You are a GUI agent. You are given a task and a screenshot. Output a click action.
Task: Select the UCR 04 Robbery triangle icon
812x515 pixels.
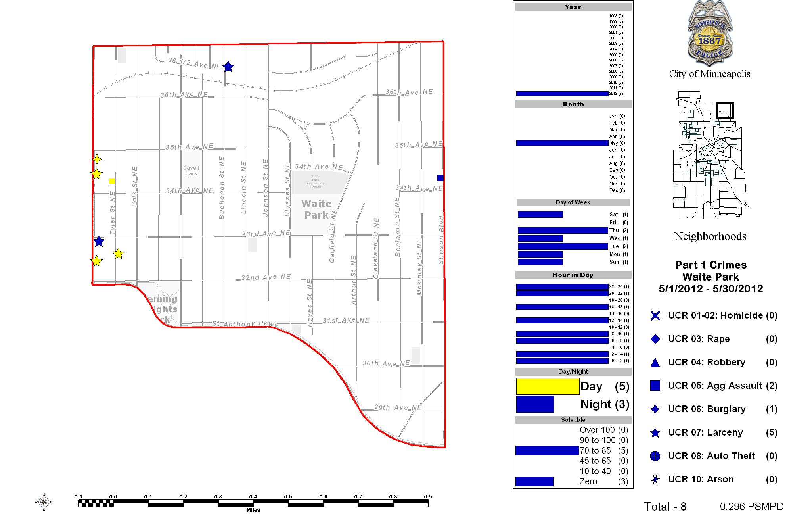coord(654,362)
